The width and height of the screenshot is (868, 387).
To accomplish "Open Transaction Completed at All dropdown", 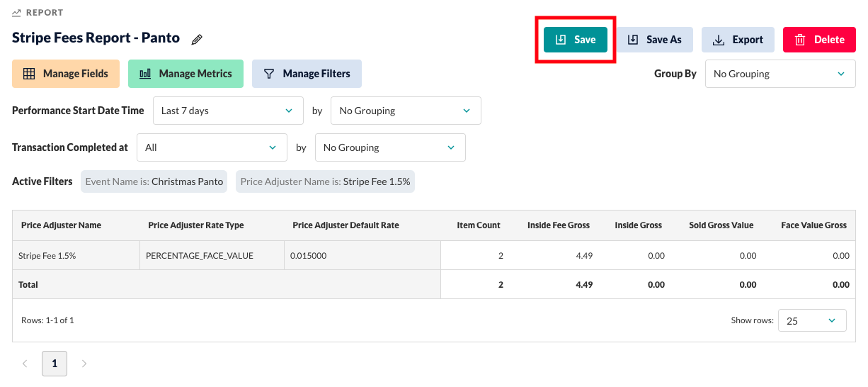I will pyautogui.click(x=212, y=147).
